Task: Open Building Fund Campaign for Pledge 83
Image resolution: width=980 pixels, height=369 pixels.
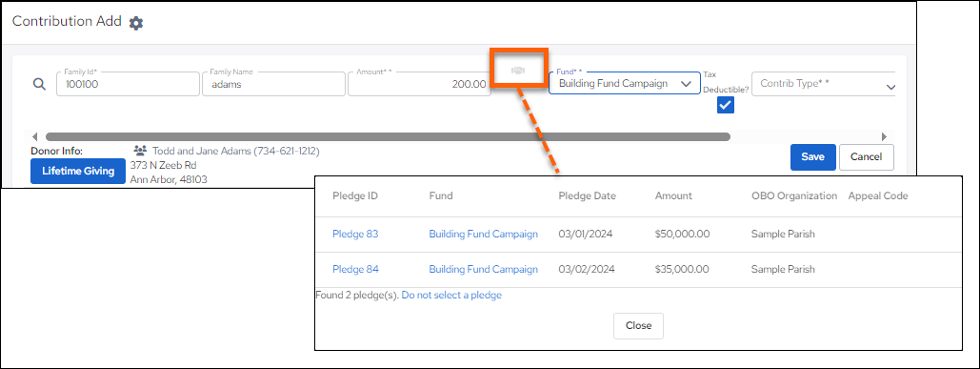Action: [483, 234]
